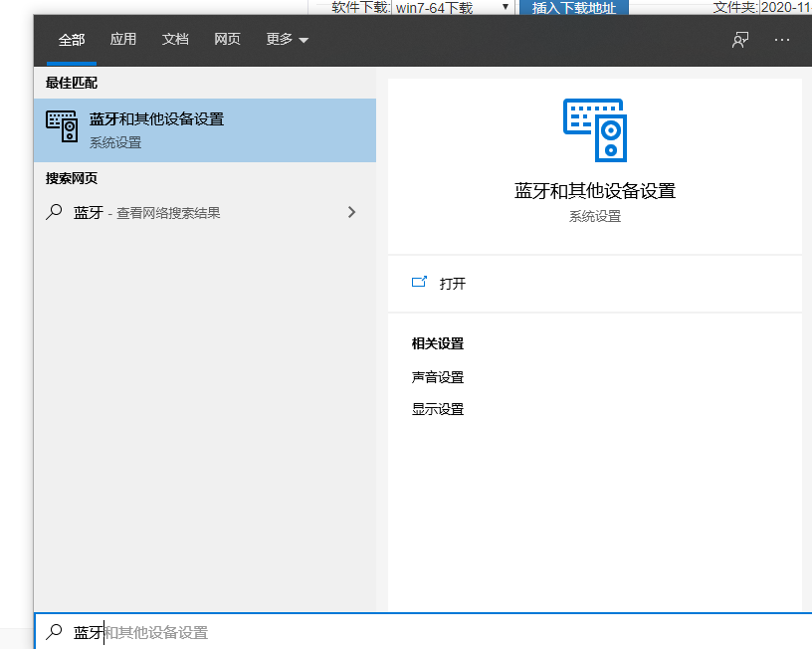Select the 文档 filter tab
Screen dimensions: 812x649
[175, 40]
